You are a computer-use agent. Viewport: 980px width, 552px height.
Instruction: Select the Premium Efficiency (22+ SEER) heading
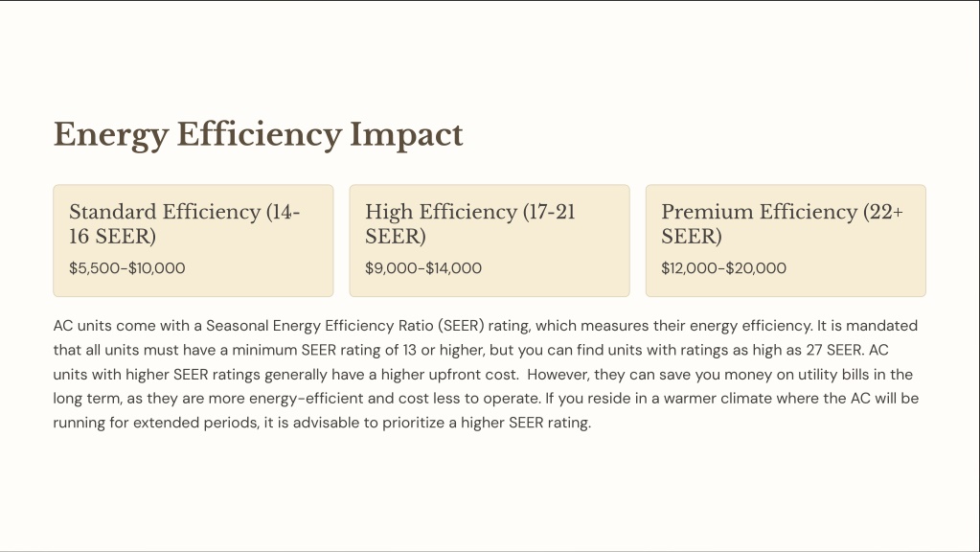(782, 224)
